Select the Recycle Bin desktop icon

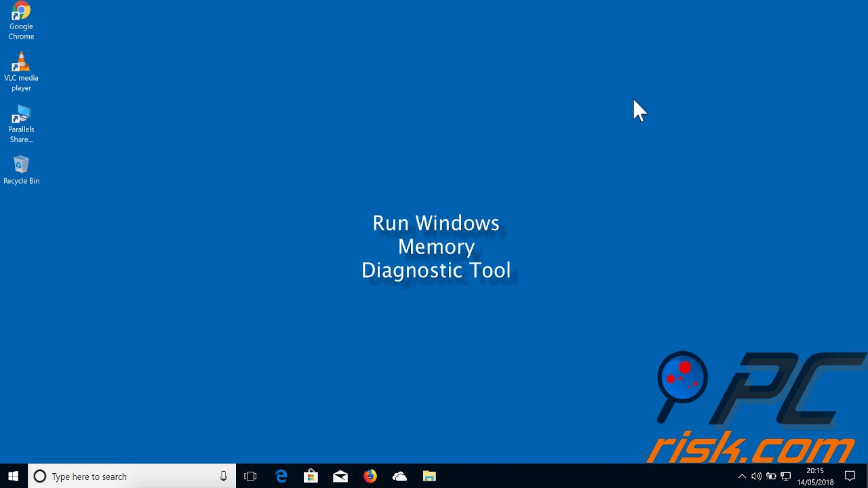pyautogui.click(x=21, y=171)
